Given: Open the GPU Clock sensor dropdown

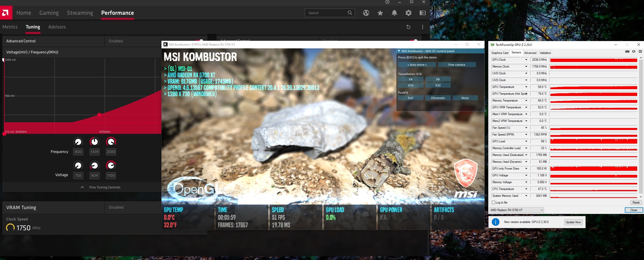Looking at the screenshot, I should coord(526,60).
